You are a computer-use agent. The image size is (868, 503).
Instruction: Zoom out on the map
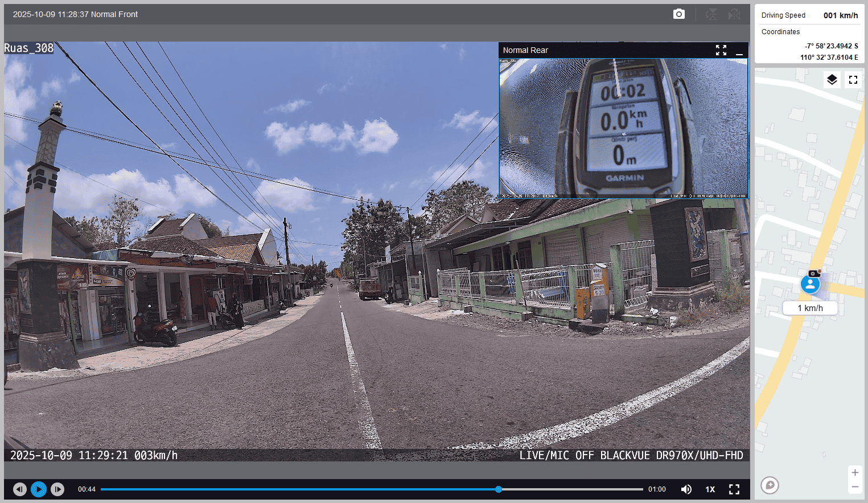tap(854, 487)
